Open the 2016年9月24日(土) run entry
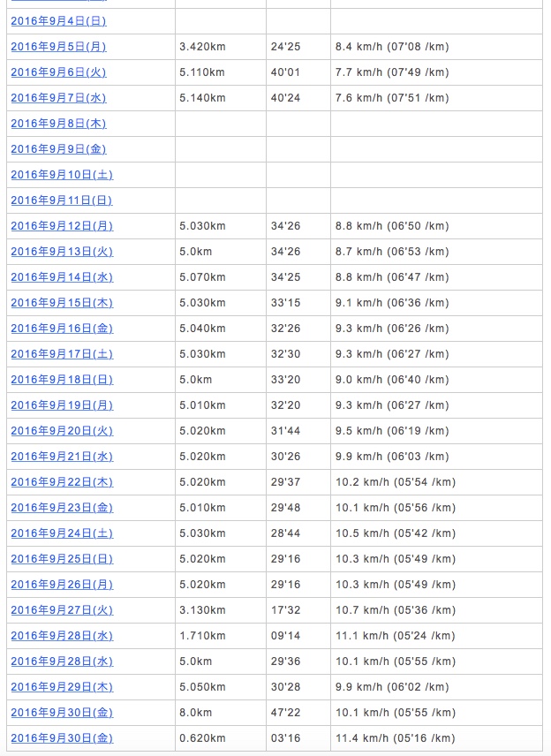Image resolution: width=551 pixels, height=756 pixels. [x=62, y=533]
